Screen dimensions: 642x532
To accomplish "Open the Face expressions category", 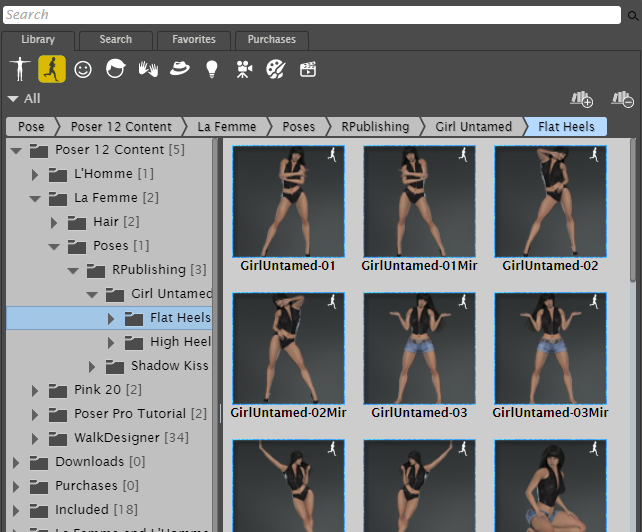I will [x=84, y=69].
